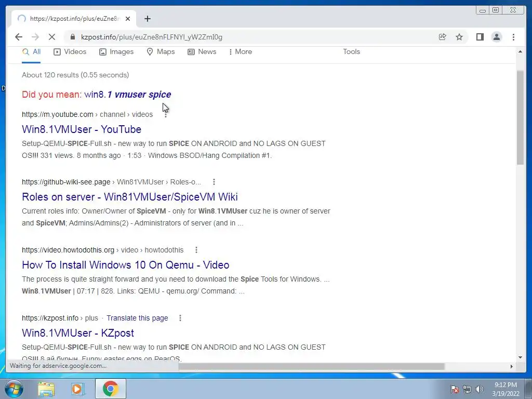Click the video.howtodothis.org breadcrumb URL
The image size is (532, 399).
[102, 250]
